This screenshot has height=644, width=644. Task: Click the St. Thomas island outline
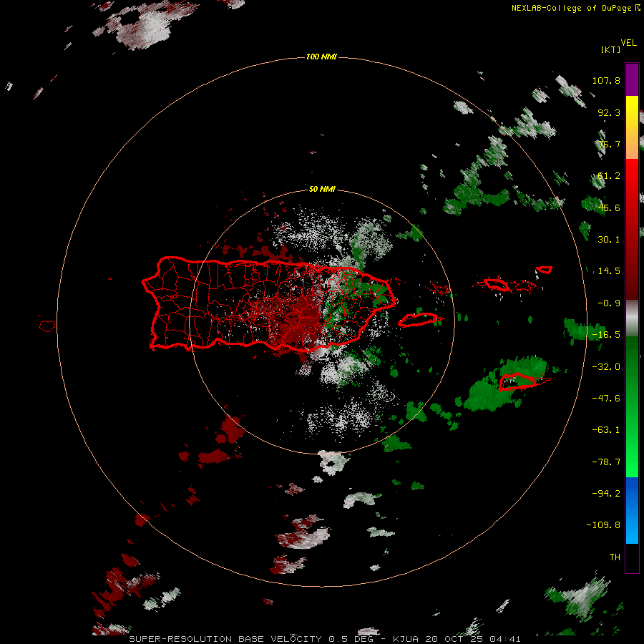click(x=496, y=284)
